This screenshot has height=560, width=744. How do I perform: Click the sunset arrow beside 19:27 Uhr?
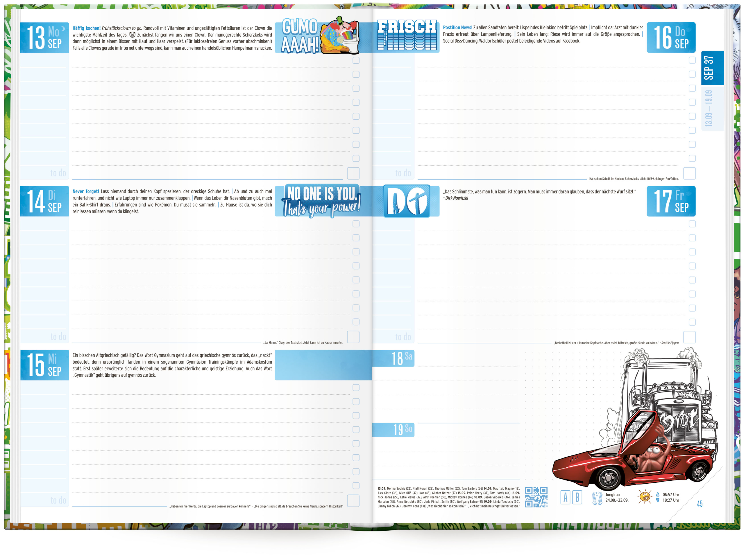(658, 500)
